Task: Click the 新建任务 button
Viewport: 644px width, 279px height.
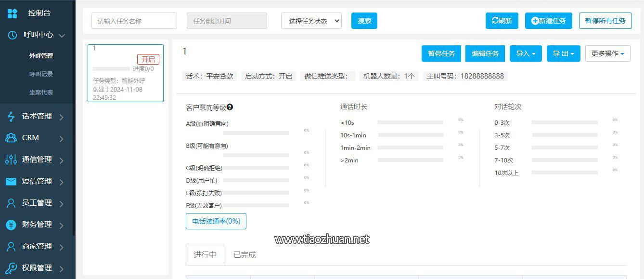Action: tap(548, 21)
